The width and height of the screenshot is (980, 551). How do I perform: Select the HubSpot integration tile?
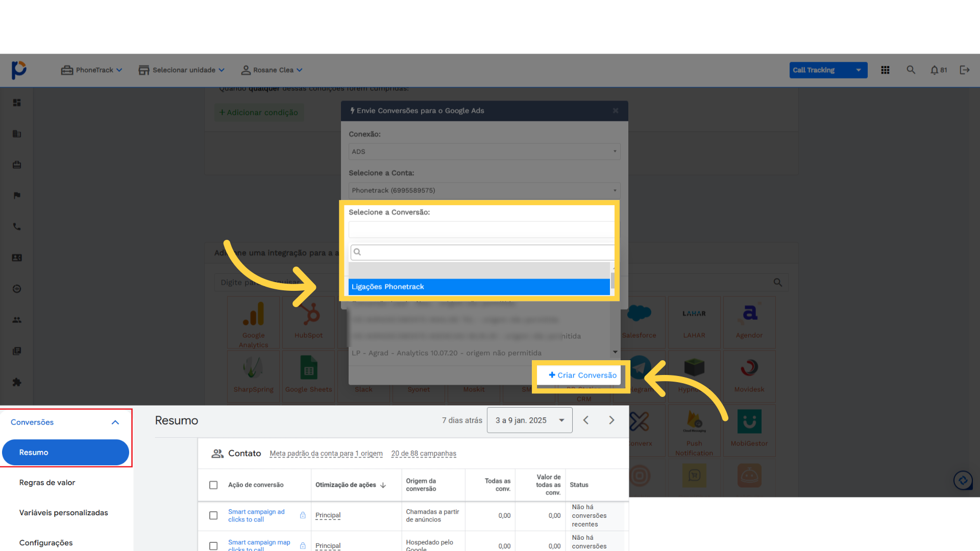(308, 323)
